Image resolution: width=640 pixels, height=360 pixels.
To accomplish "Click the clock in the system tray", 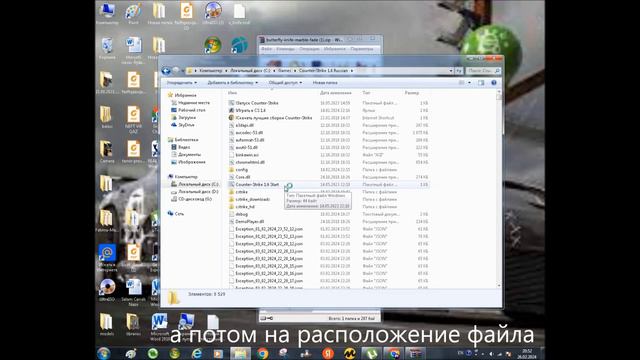I will point(527,354).
